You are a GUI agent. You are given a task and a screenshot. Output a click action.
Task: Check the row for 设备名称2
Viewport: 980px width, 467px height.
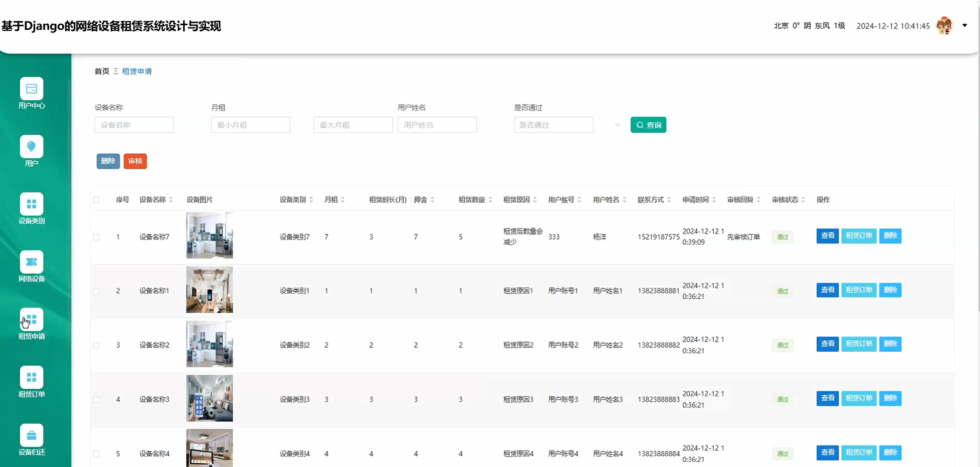(x=96, y=345)
